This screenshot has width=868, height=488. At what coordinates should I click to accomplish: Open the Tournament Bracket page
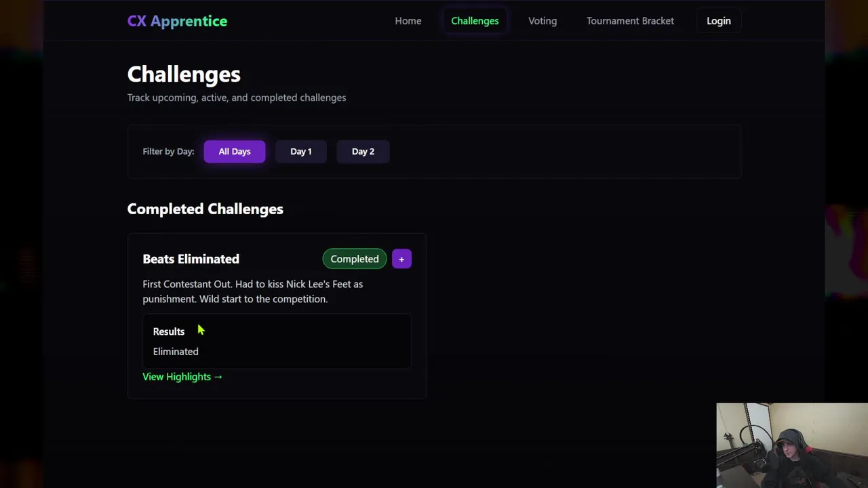pyautogui.click(x=630, y=21)
